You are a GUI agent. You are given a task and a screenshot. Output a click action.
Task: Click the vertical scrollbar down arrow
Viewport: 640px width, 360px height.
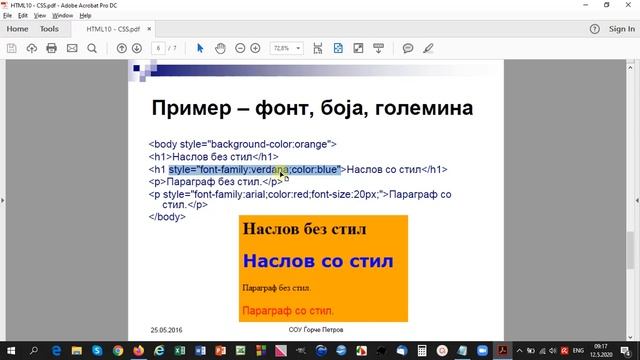coord(630,337)
